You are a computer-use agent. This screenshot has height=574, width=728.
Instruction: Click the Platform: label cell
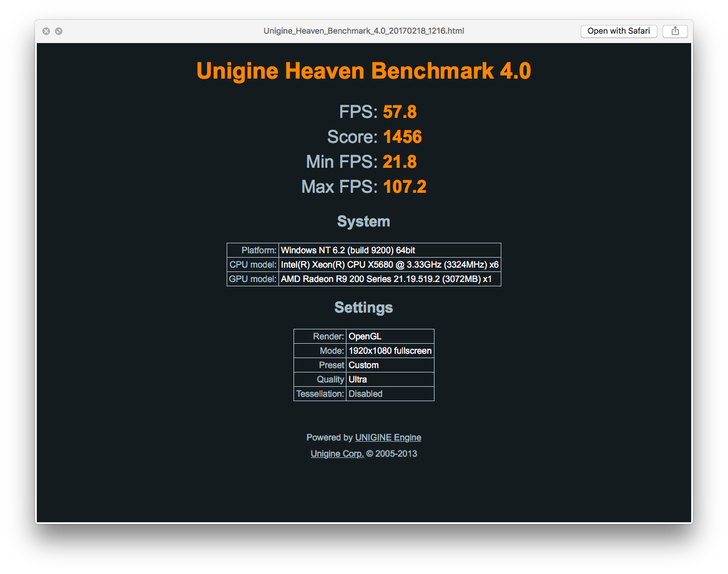[253, 250]
